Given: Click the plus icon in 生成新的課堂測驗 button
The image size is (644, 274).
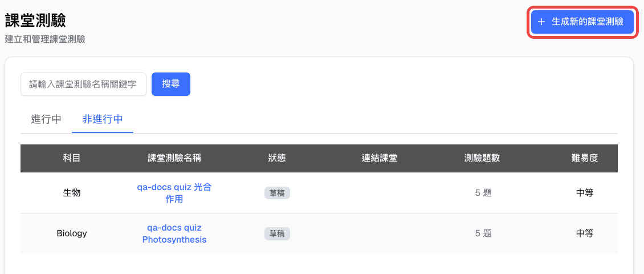Looking at the screenshot, I should click(541, 22).
